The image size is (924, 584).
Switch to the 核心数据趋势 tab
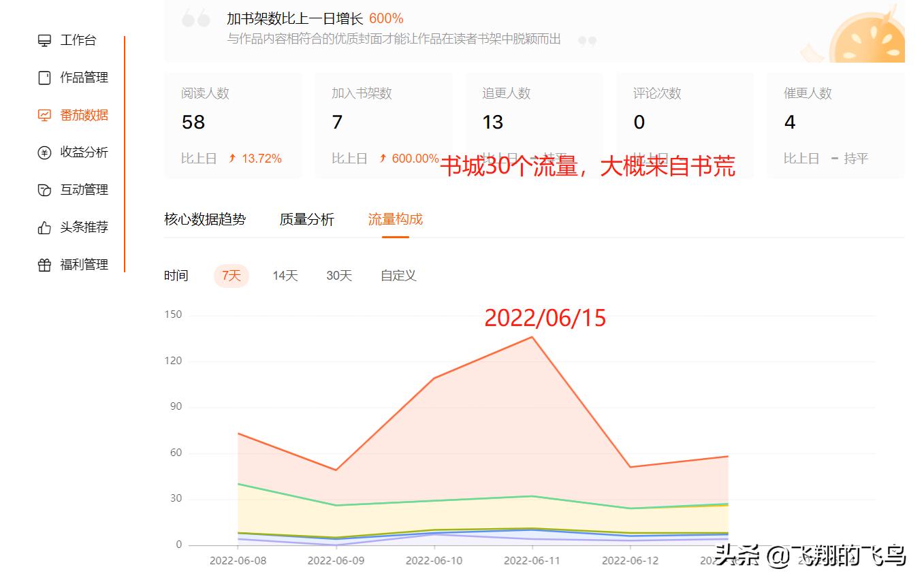pyautogui.click(x=206, y=218)
